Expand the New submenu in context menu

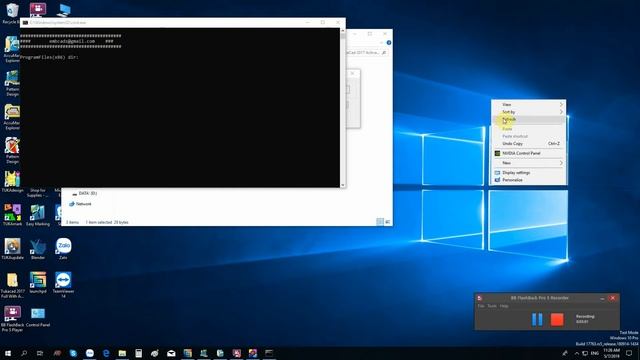528,163
